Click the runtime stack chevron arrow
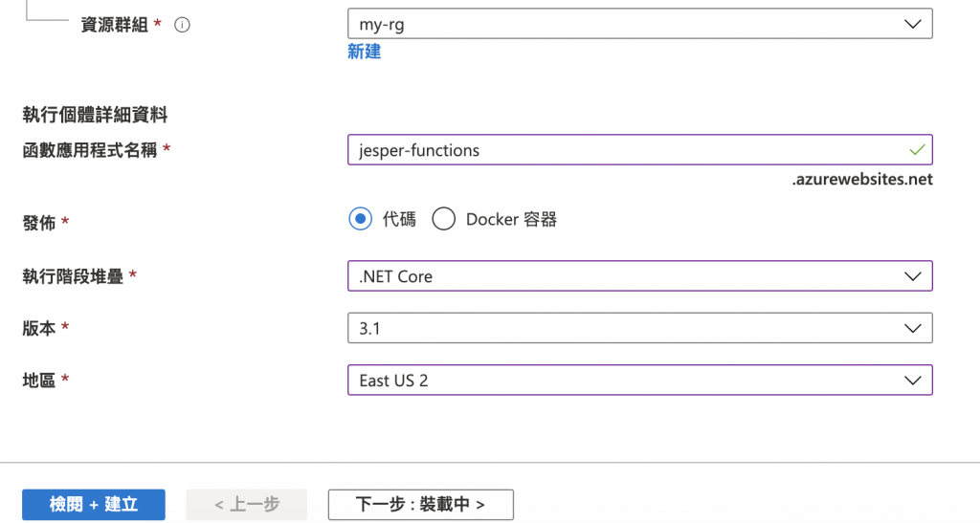Viewport: 980px width, 523px height. 911,276
